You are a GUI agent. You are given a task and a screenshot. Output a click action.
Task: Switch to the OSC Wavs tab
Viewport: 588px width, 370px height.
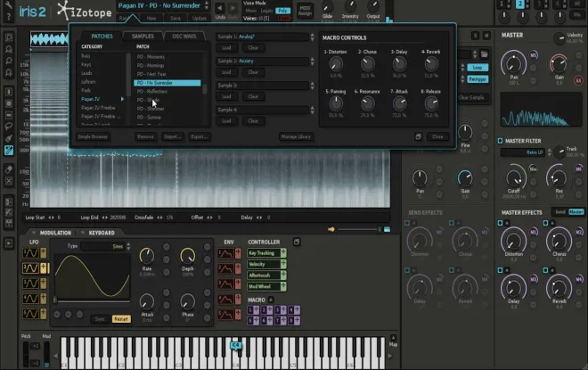point(184,37)
